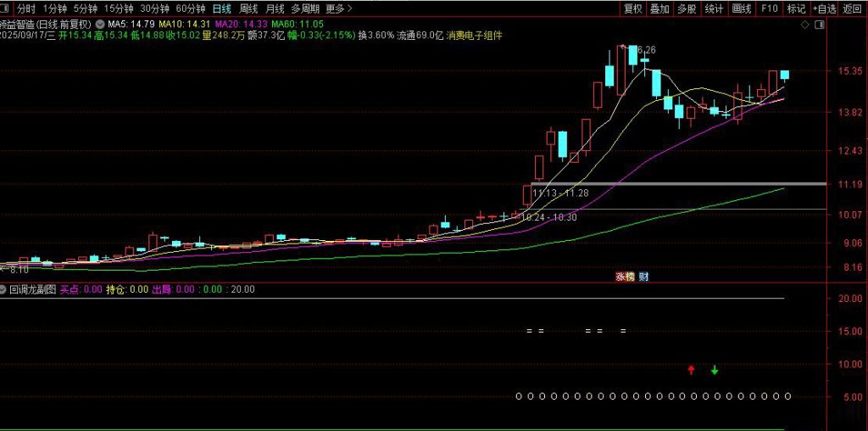Click the 返回 back button
The image size is (868, 431).
click(852, 8)
